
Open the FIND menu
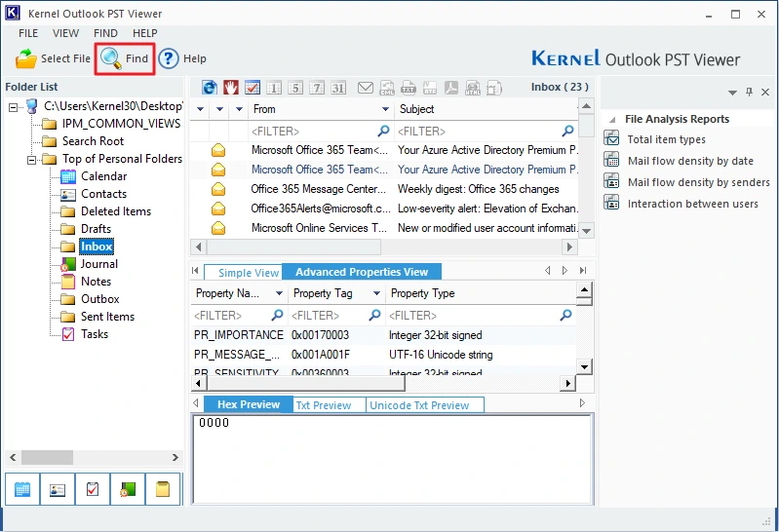105,33
